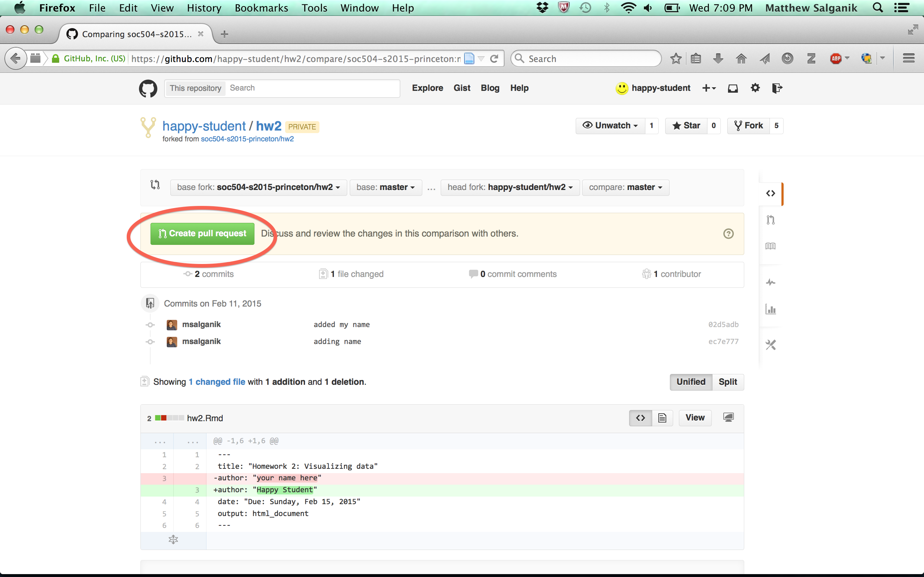
Task: Toggle the rendered document view for hw2.Rmd
Action: [662, 418]
